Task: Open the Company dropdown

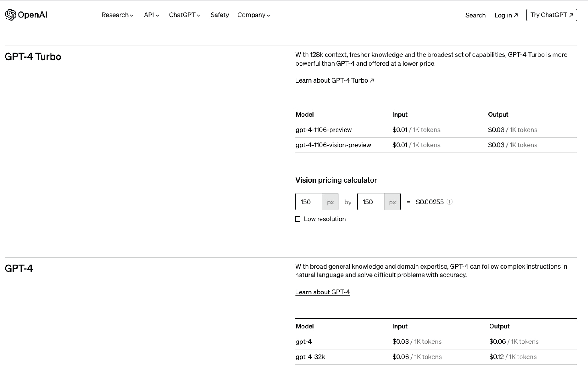Action: (254, 15)
